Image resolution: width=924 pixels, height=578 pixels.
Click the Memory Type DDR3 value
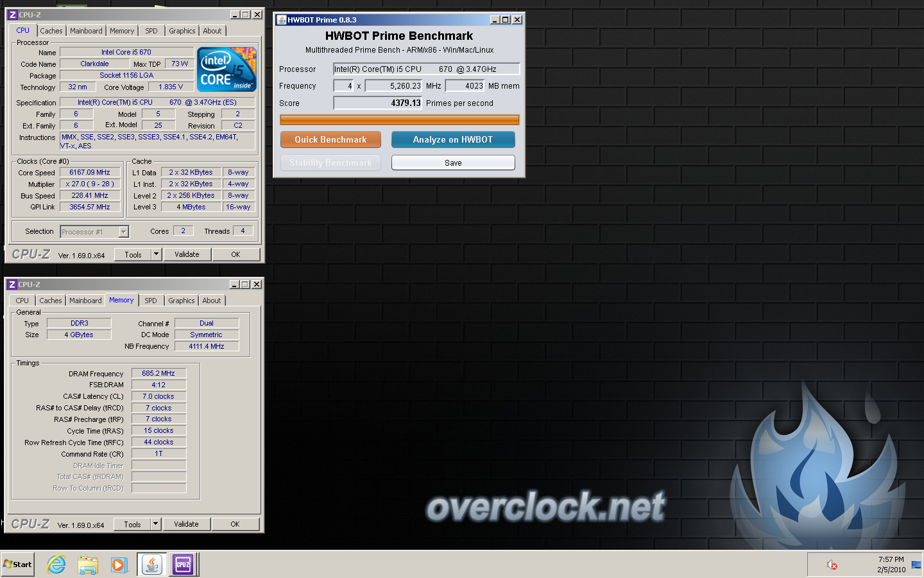pos(80,323)
